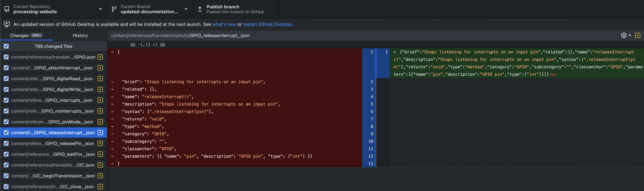Click the git branch icon
644x191 pixels.
(114, 9)
